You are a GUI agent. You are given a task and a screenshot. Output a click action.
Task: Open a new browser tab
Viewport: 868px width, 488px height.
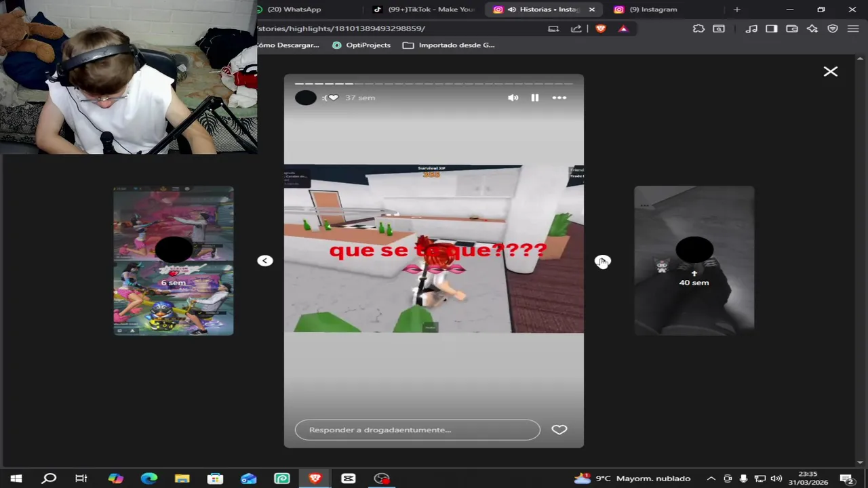(736, 9)
